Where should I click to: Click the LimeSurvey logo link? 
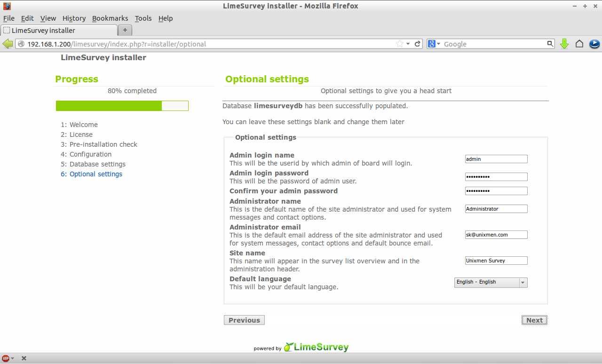pyautogui.click(x=316, y=348)
